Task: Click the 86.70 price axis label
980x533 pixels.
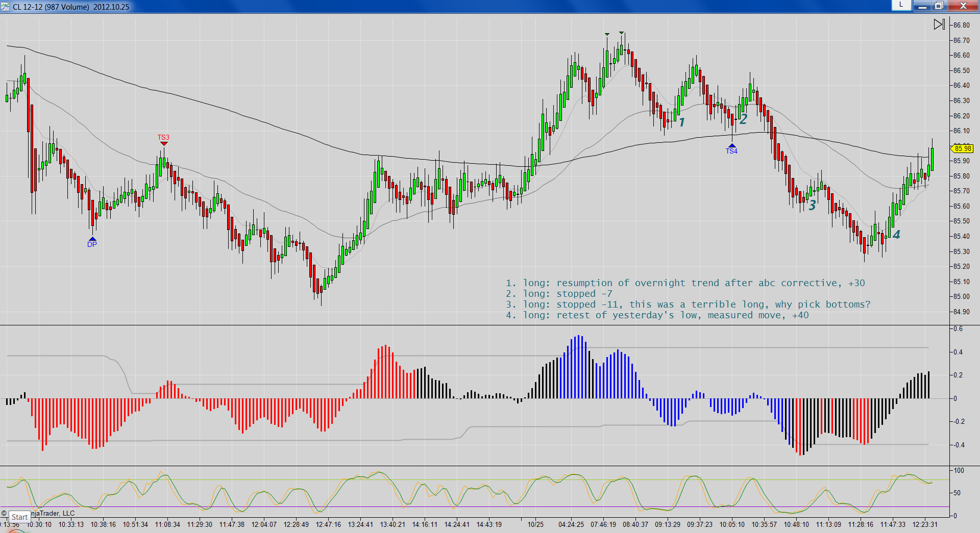Action: (962, 40)
